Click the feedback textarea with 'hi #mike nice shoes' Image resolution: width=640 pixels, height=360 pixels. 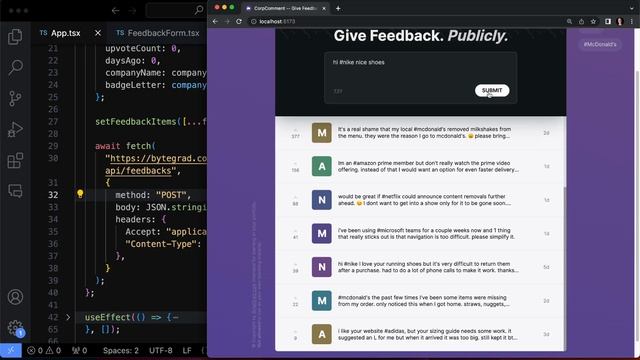[420, 78]
